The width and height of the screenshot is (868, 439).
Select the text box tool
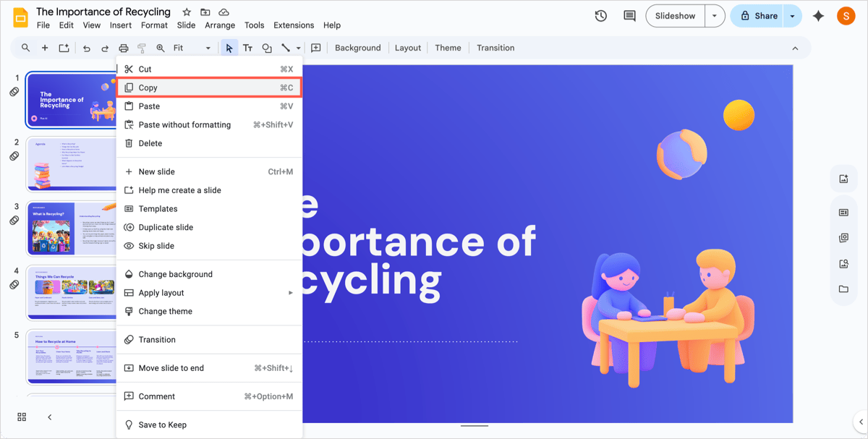point(247,48)
